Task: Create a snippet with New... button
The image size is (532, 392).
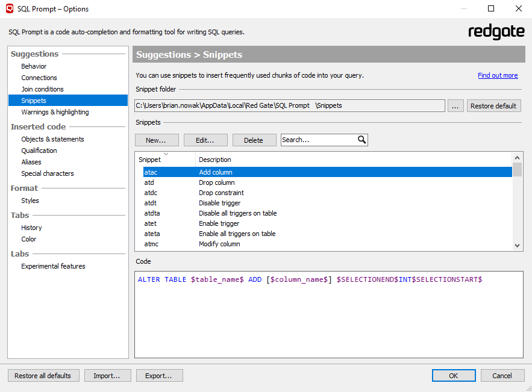Action: (157, 140)
